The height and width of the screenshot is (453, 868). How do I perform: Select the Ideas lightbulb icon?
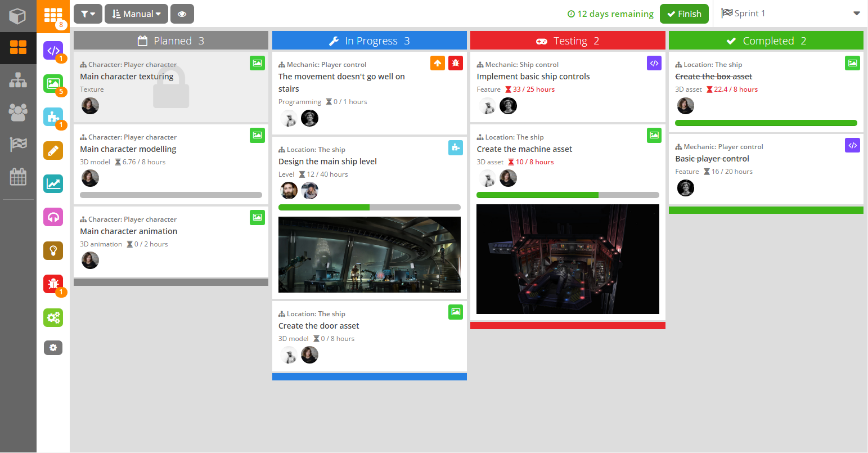pos(53,250)
